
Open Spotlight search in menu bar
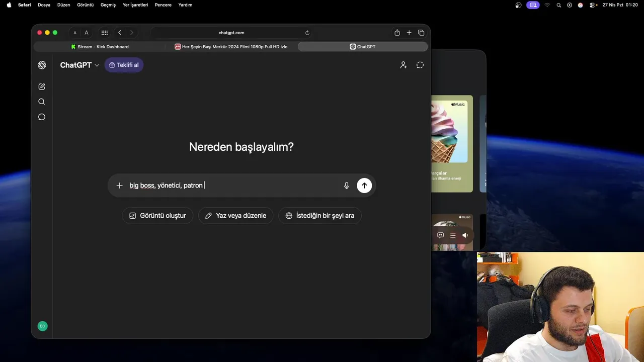(558, 5)
